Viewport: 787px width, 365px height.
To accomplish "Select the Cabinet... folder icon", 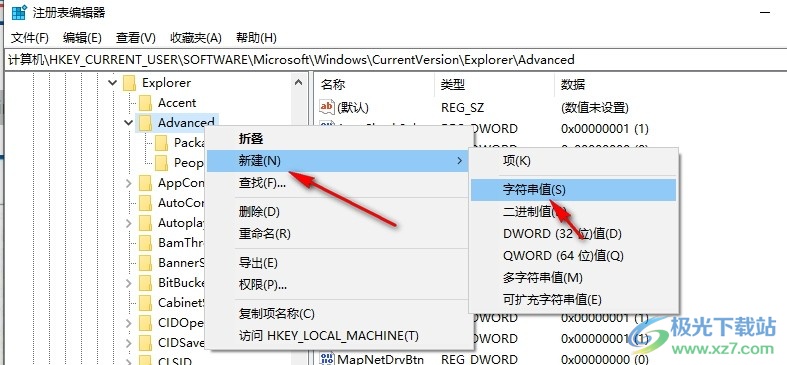I will [146, 303].
